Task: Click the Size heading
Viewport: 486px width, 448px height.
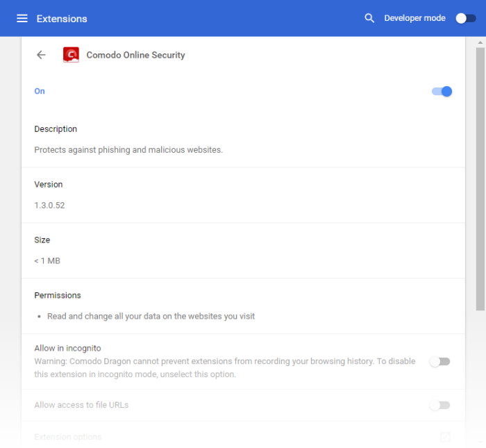Action: point(42,240)
